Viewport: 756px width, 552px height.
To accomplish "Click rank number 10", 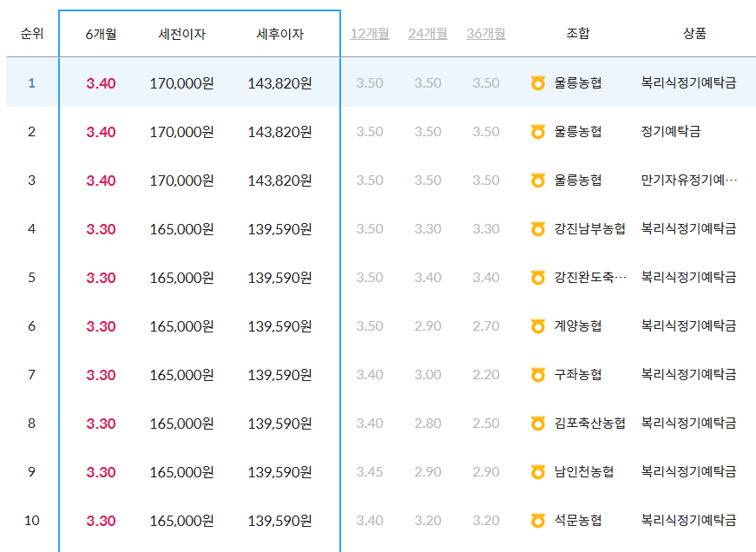I will pos(32,520).
